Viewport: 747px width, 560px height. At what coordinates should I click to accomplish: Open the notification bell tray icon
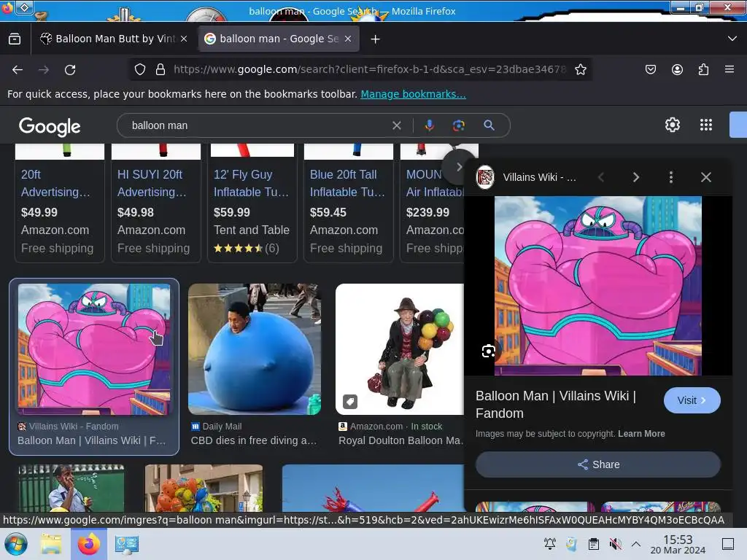click(x=550, y=544)
